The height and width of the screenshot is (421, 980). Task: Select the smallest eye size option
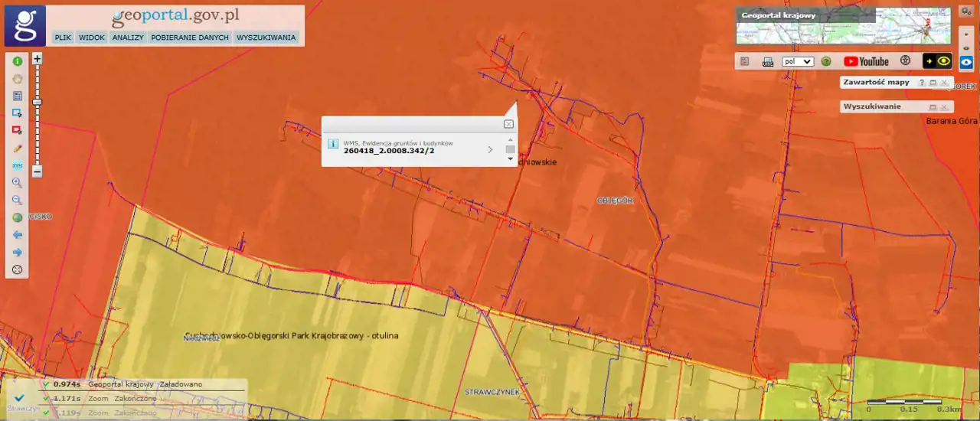966,34
